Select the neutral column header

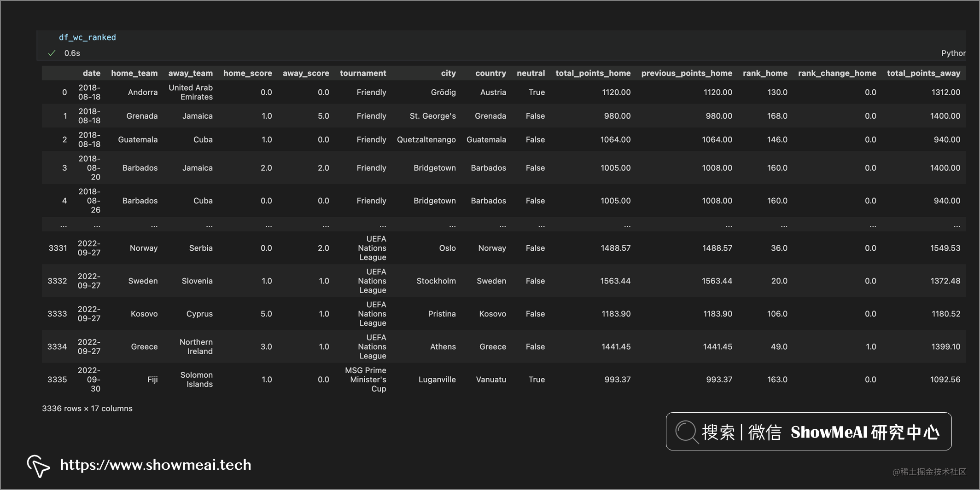pyautogui.click(x=531, y=73)
